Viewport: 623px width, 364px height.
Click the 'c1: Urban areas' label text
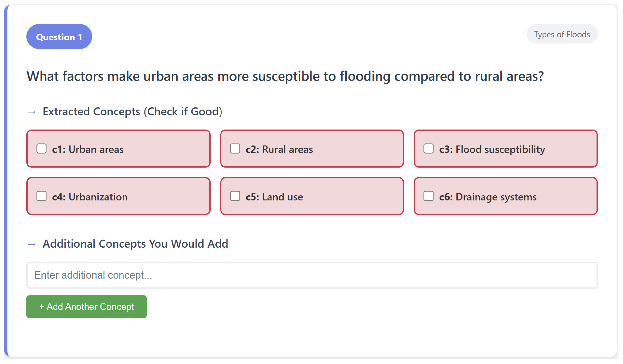[88, 150]
